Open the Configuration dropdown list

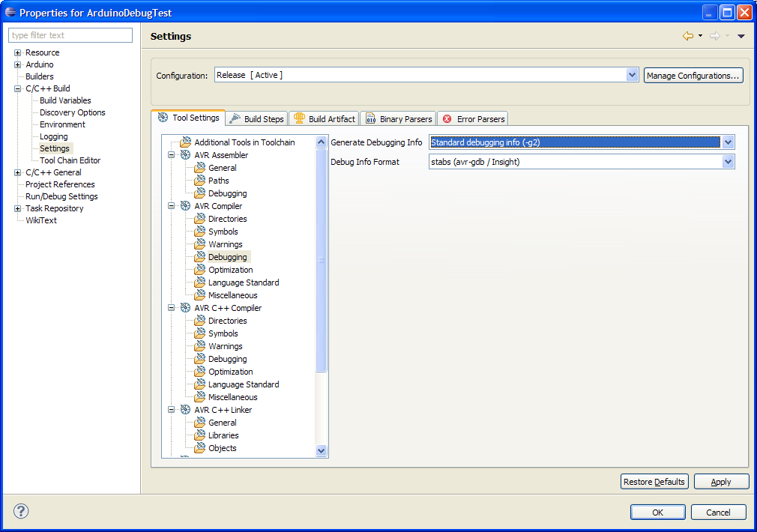[632, 75]
